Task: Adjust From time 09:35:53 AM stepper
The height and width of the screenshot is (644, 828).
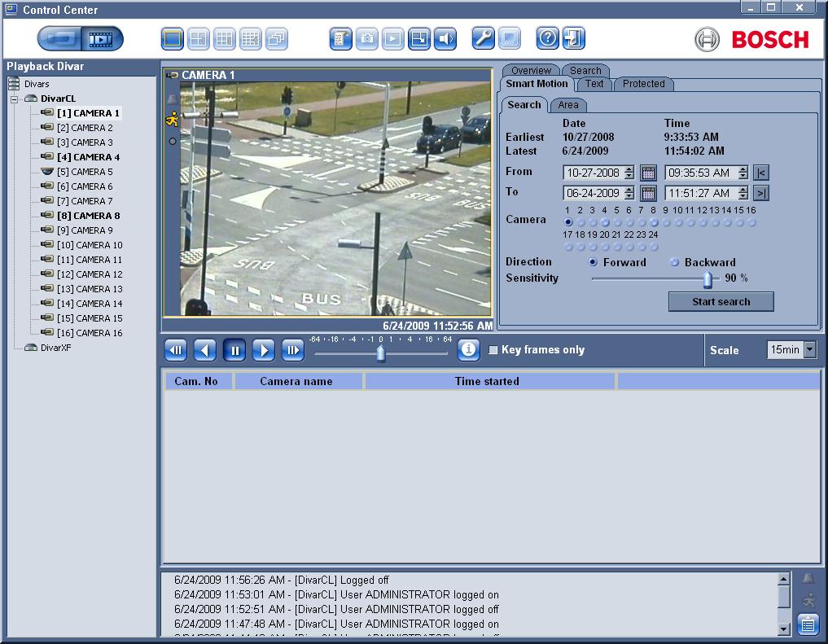Action: click(x=743, y=173)
